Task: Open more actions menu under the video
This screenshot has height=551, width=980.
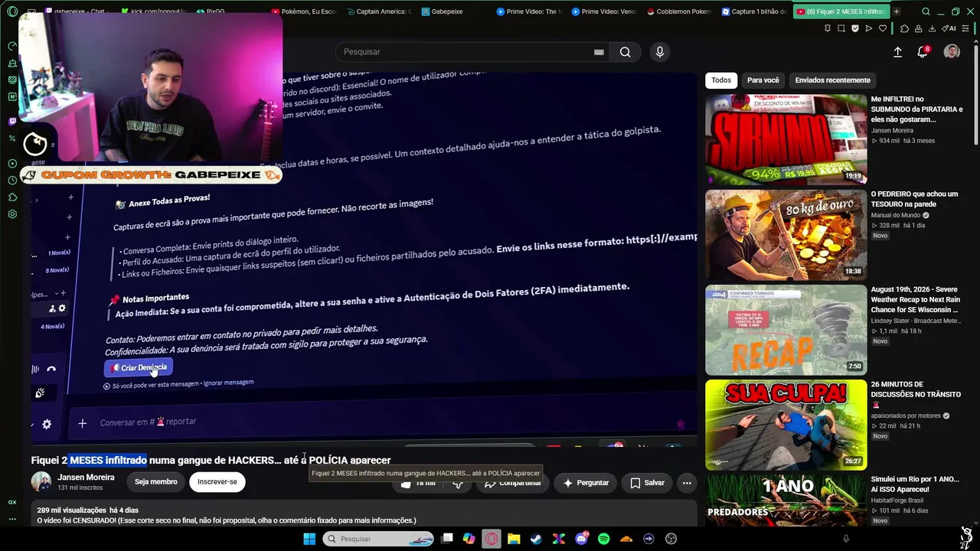Action: click(x=687, y=483)
